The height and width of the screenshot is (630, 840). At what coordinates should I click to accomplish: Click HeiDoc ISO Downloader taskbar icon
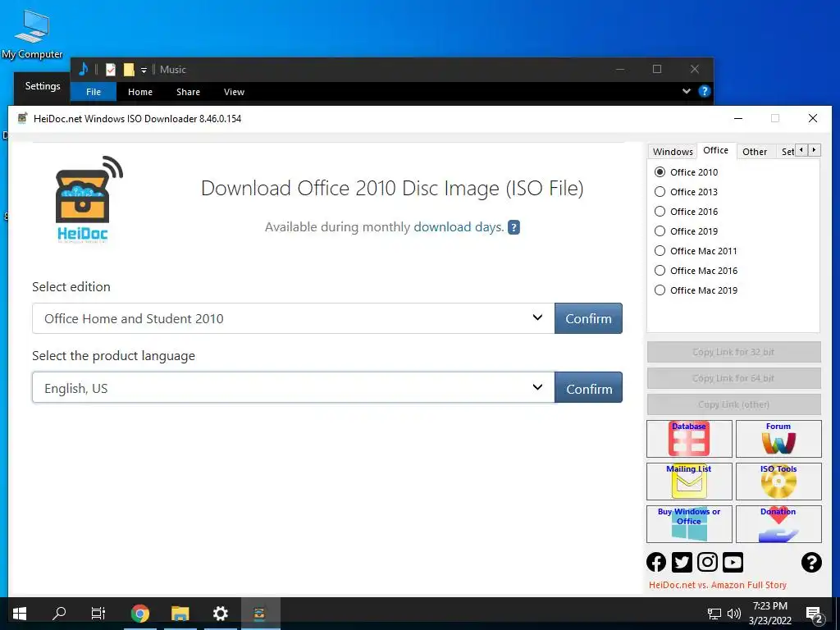coord(260,614)
